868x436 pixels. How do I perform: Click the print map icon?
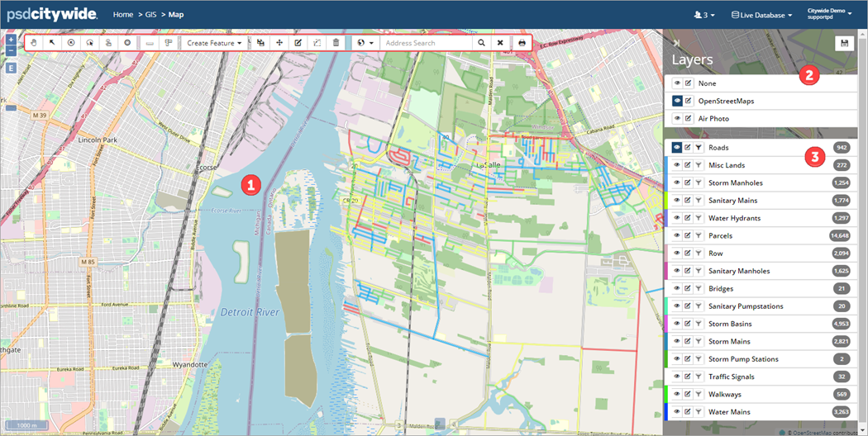(x=522, y=43)
